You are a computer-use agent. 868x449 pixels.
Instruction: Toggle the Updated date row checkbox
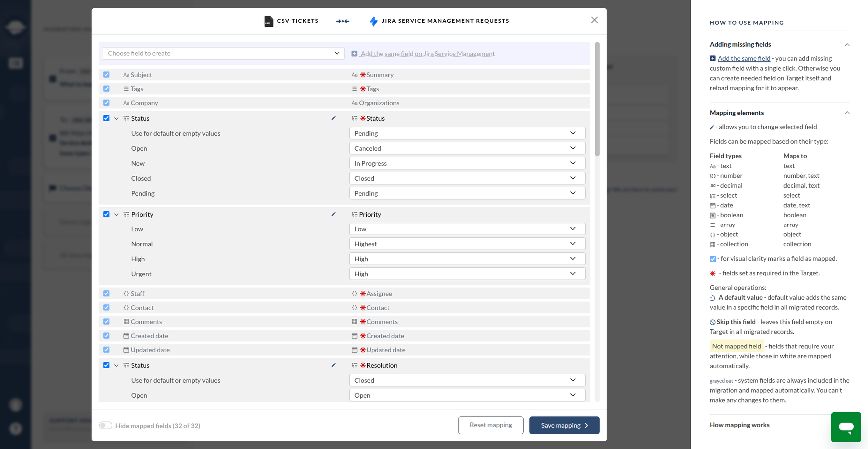(x=106, y=350)
